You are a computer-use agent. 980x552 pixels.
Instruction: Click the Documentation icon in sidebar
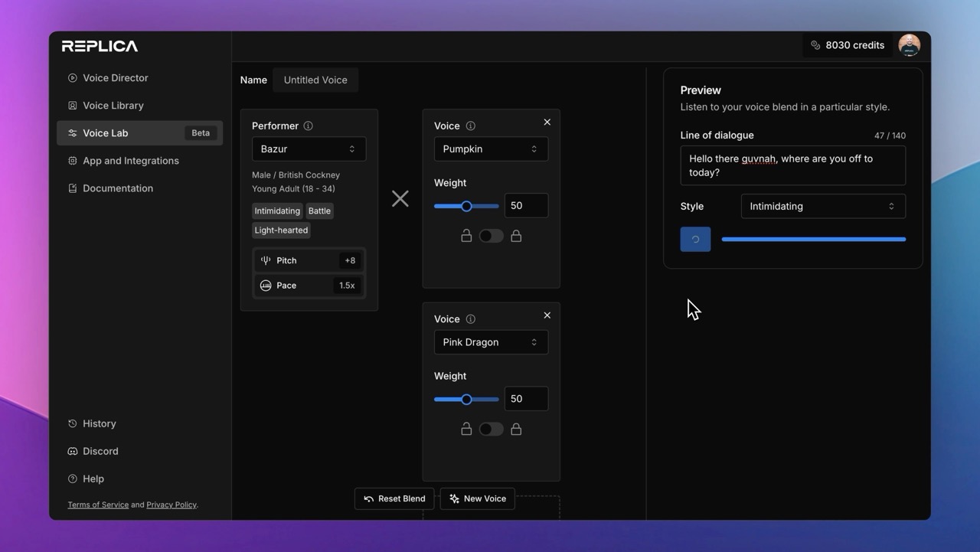click(72, 188)
